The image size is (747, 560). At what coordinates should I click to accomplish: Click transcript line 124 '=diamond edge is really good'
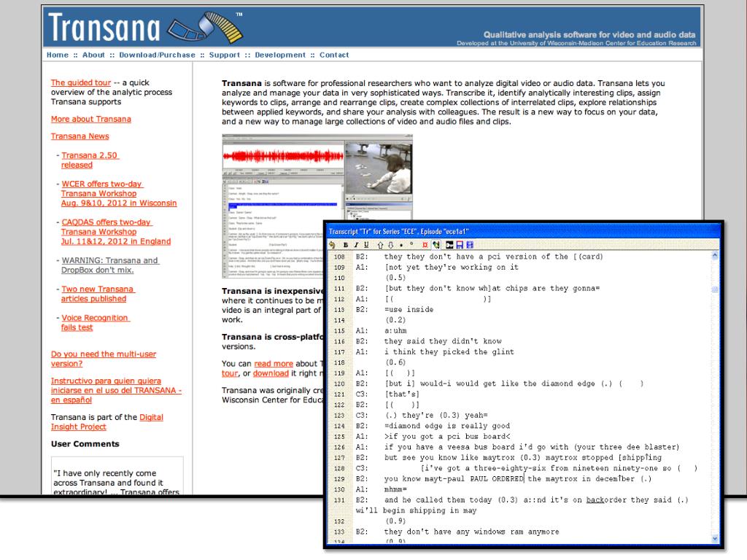[x=447, y=426]
